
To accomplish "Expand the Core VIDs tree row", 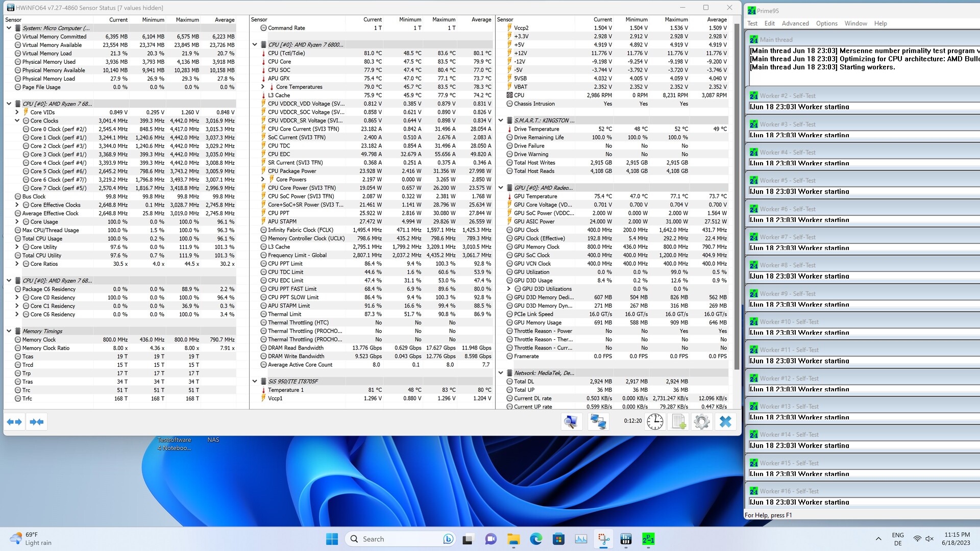I will pyautogui.click(x=17, y=112).
